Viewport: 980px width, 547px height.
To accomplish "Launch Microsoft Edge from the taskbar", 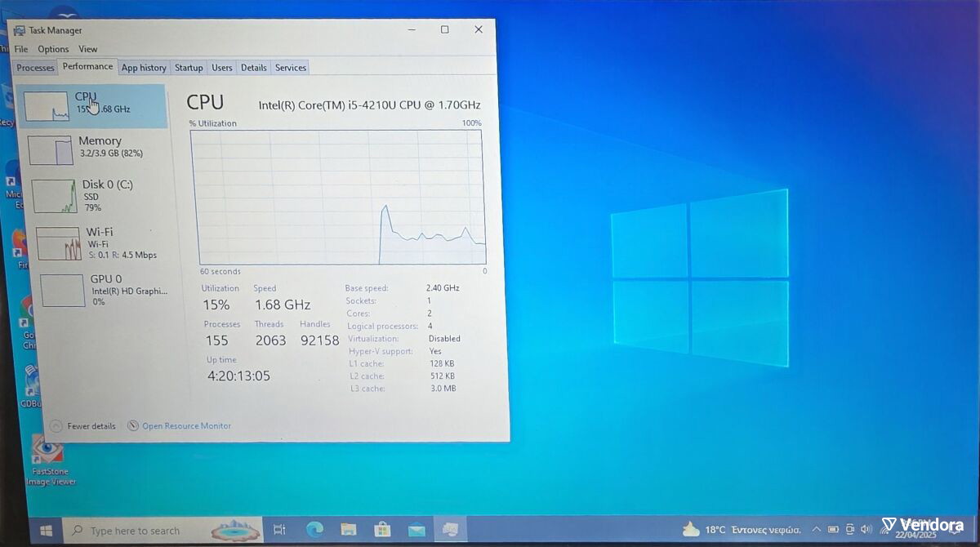I will pyautogui.click(x=314, y=530).
